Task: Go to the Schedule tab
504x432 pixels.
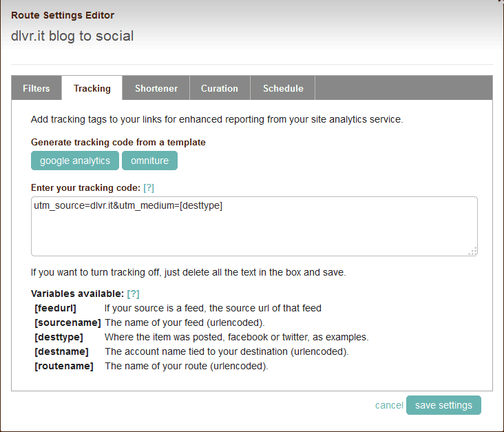Action: click(283, 88)
